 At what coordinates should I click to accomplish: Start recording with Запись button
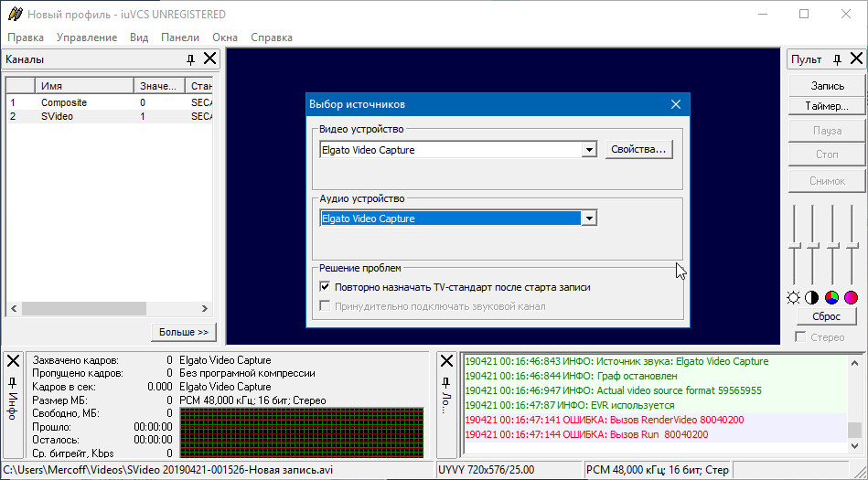[x=827, y=86]
